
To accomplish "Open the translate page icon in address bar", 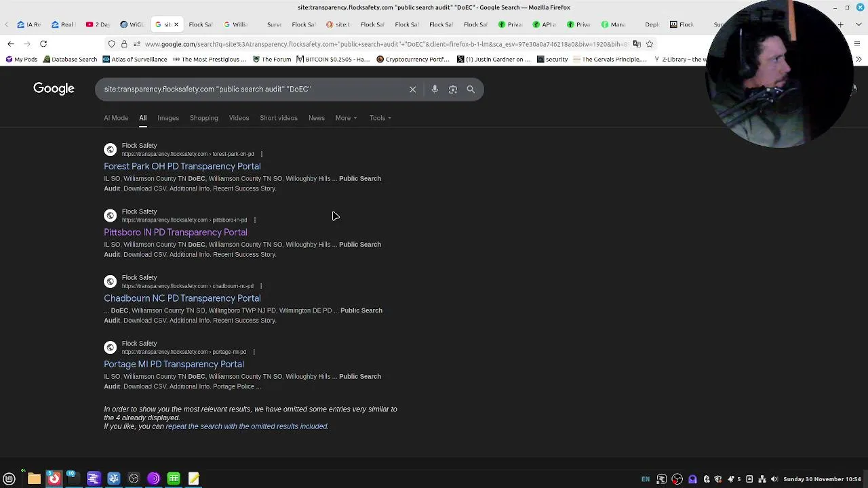I will (x=636, y=44).
